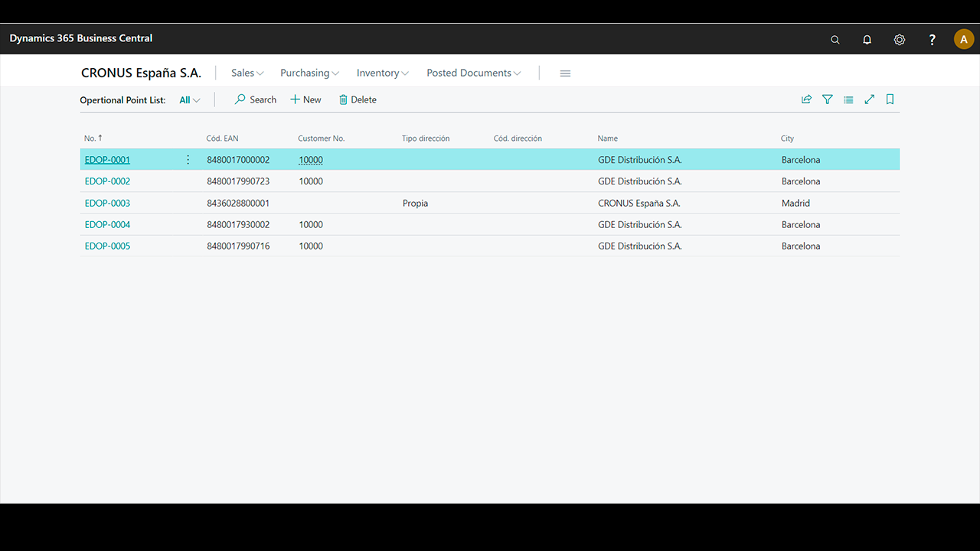Open record EDOP-0005
980x551 pixels.
(x=107, y=246)
